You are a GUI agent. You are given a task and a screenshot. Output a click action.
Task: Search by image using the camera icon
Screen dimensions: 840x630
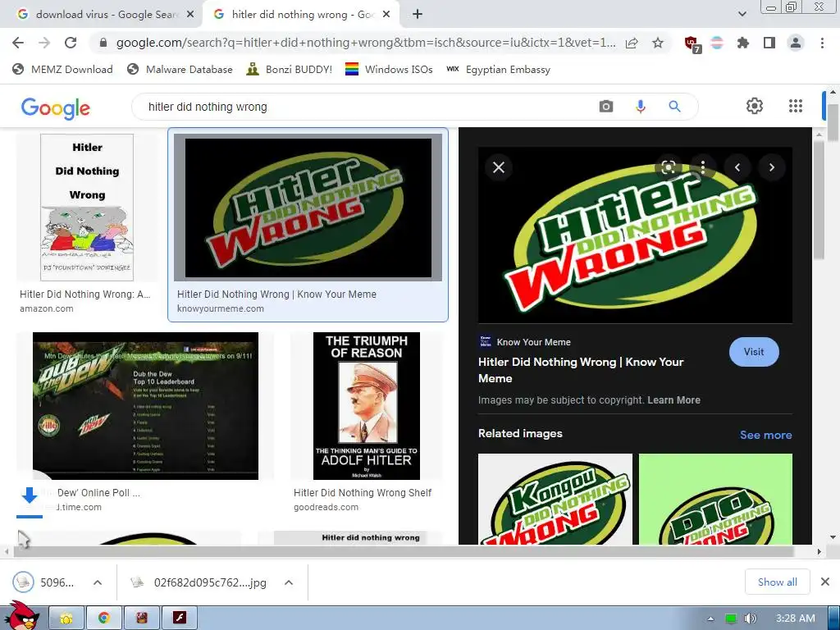pyautogui.click(x=606, y=107)
